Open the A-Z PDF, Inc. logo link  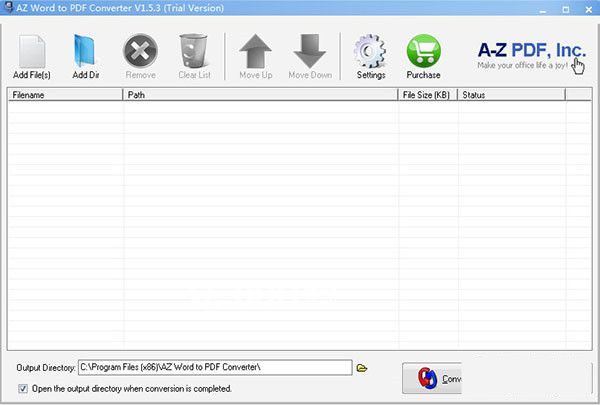click(x=532, y=56)
